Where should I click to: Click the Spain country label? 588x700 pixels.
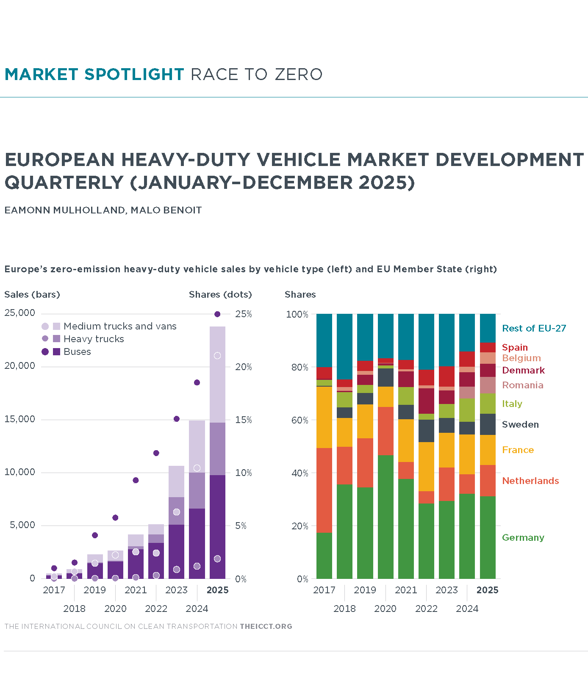click(515, 347)
